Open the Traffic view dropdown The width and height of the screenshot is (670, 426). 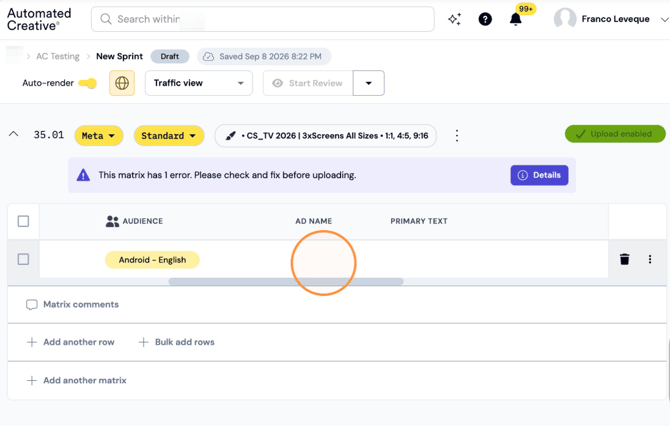pyautogui.click(x=199, y=83)
